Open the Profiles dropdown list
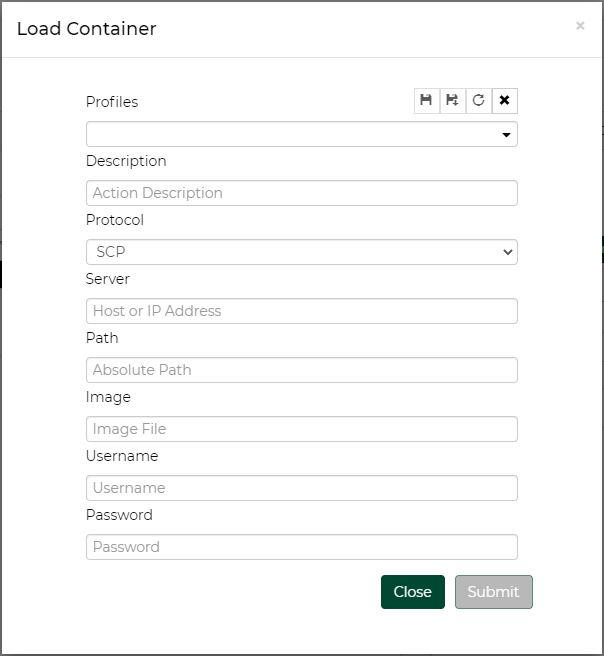Screen dimensions: 604x656 tap(301, 134)
